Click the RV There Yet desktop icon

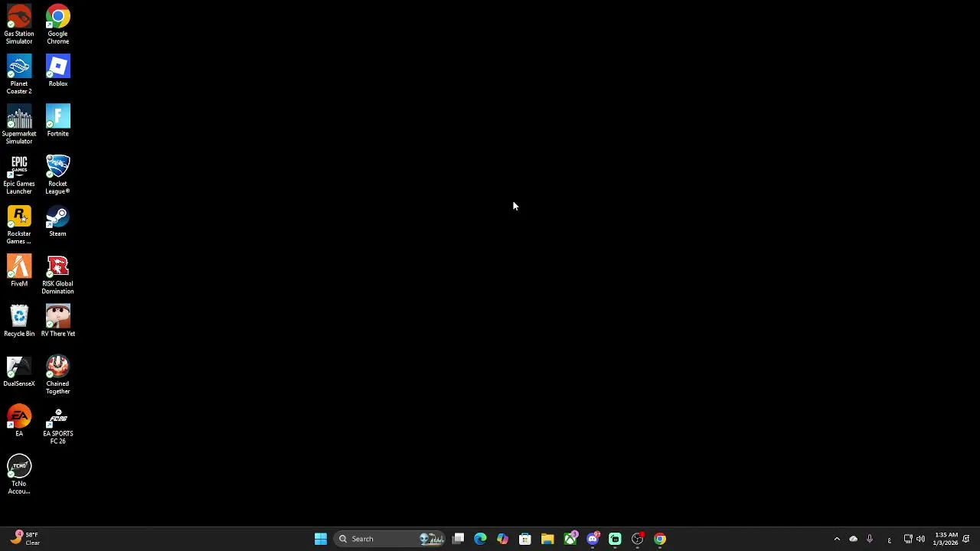pos(57,321)
